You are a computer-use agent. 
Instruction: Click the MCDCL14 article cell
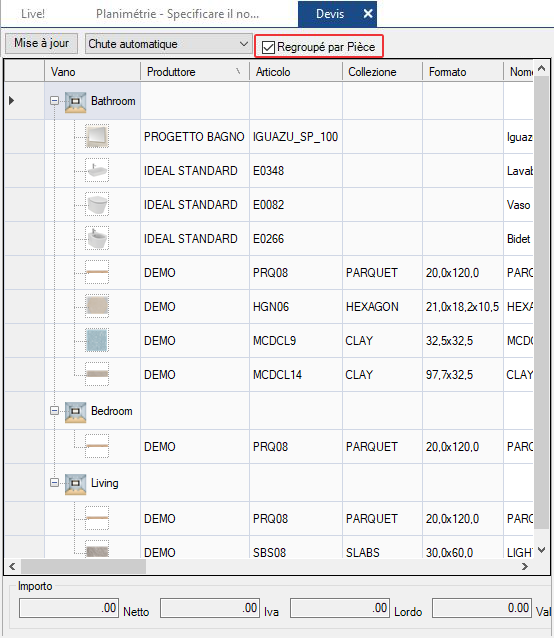coord(296,375)
